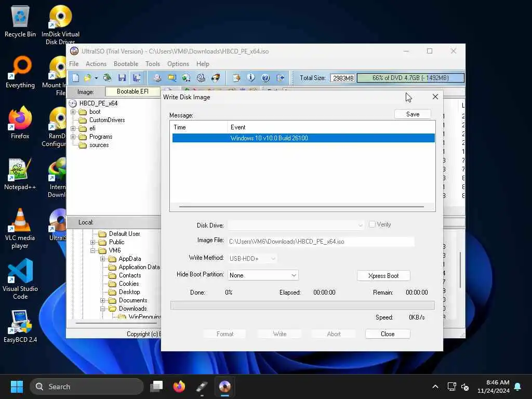This screenshot has height=399, width=532.
Task: Click the Xpress Boot button
Action: (383, 276)
